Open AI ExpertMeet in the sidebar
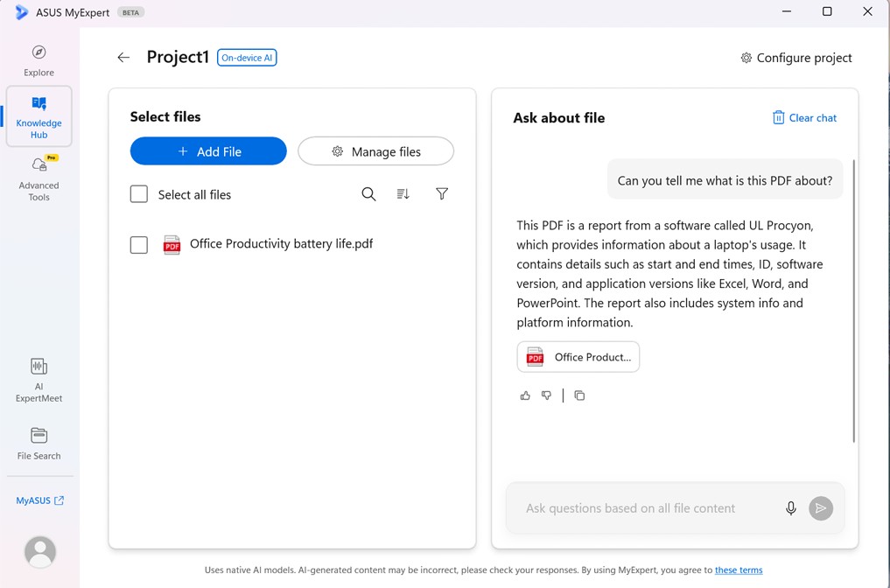Screen dimensions: 890x588 click(39, 381)
